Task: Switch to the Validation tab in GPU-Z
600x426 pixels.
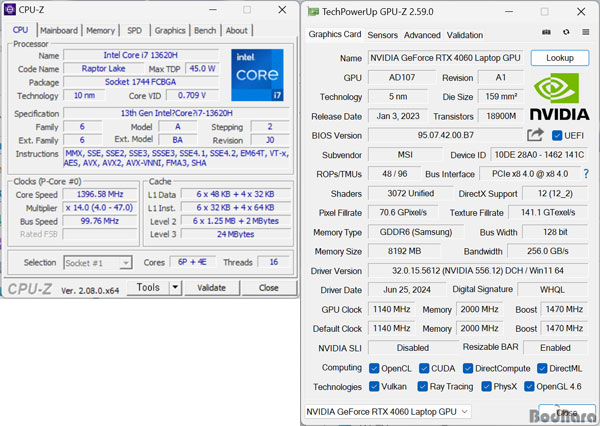Action: [x=465, y=35]
